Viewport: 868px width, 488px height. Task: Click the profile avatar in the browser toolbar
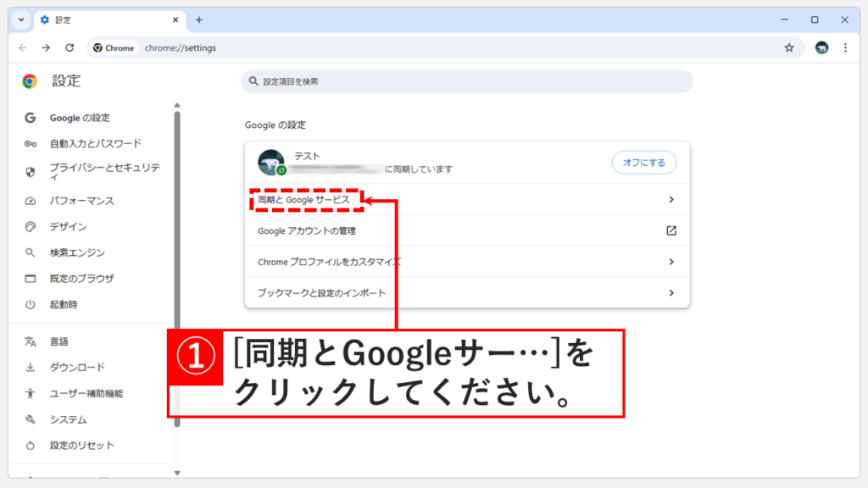click(x=821, y=48)
